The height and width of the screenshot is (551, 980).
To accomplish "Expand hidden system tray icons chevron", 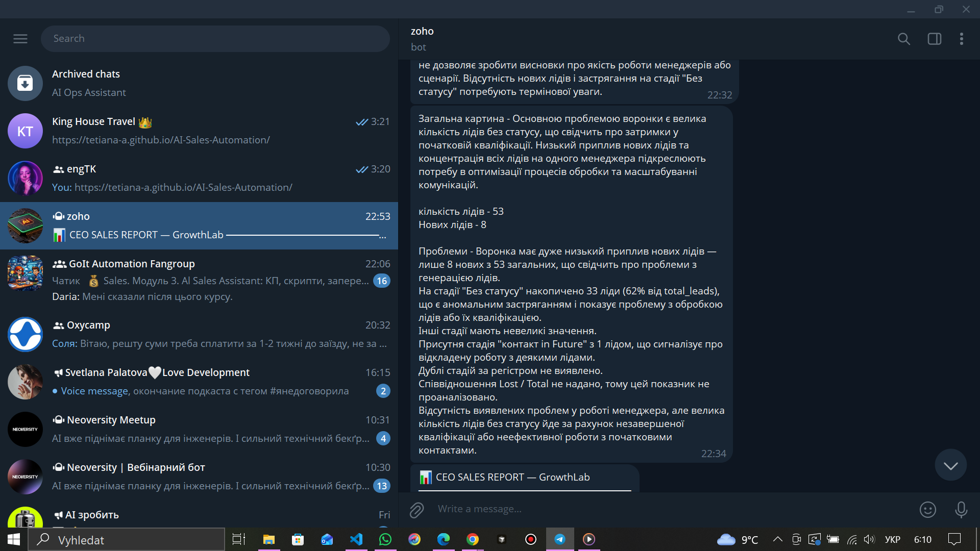I will pyautogui.click(x=777, y=539).
